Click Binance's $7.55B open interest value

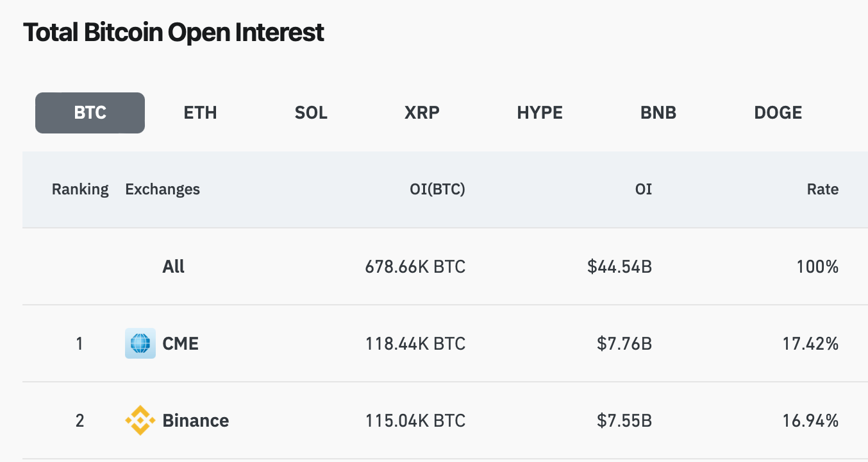pyautogui.click(x=624, y=420)
